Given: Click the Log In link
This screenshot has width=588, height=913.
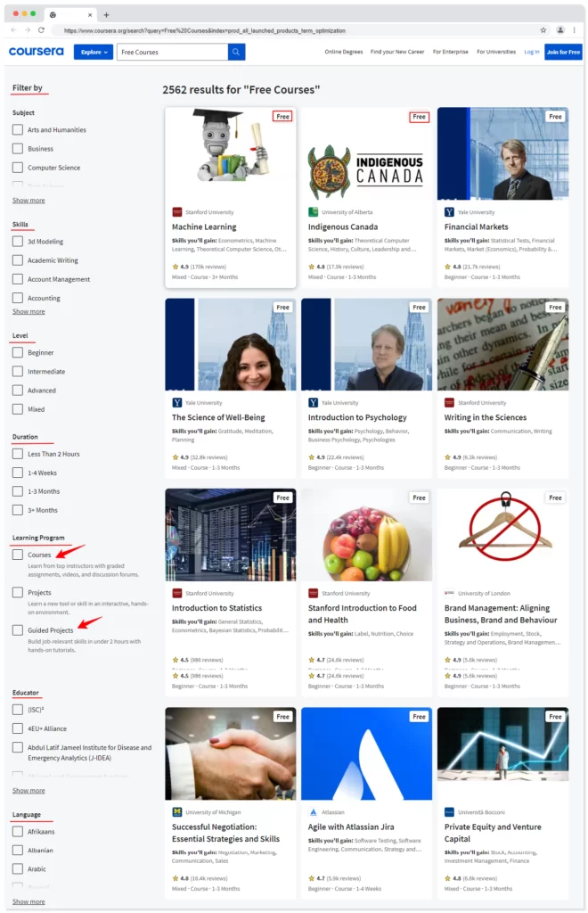Looking at the screenshot, I should 532,52.
